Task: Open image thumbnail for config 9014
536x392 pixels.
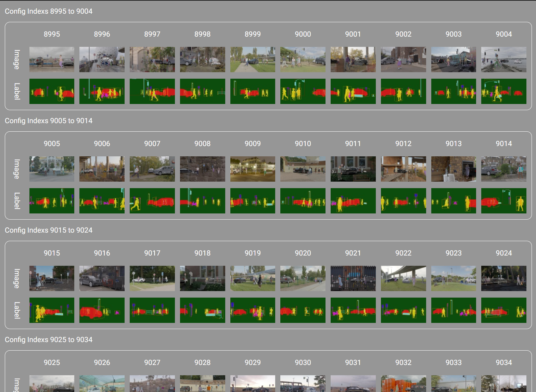Action: (504, 169)
